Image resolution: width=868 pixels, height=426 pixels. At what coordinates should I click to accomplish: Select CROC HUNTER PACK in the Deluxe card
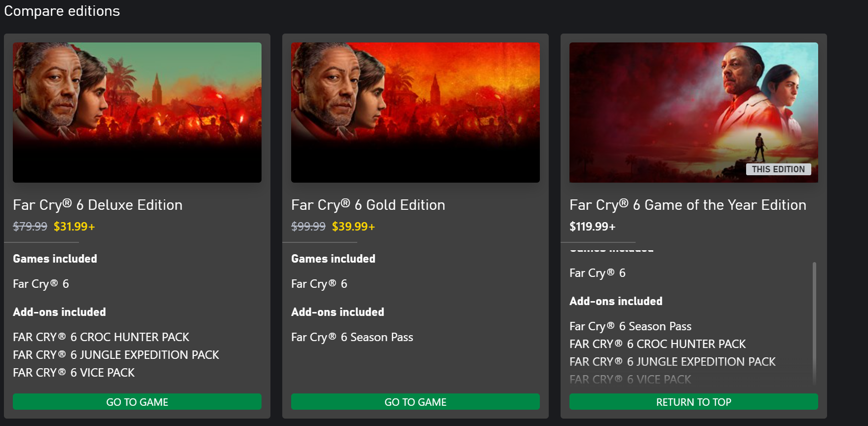[101, 337]
